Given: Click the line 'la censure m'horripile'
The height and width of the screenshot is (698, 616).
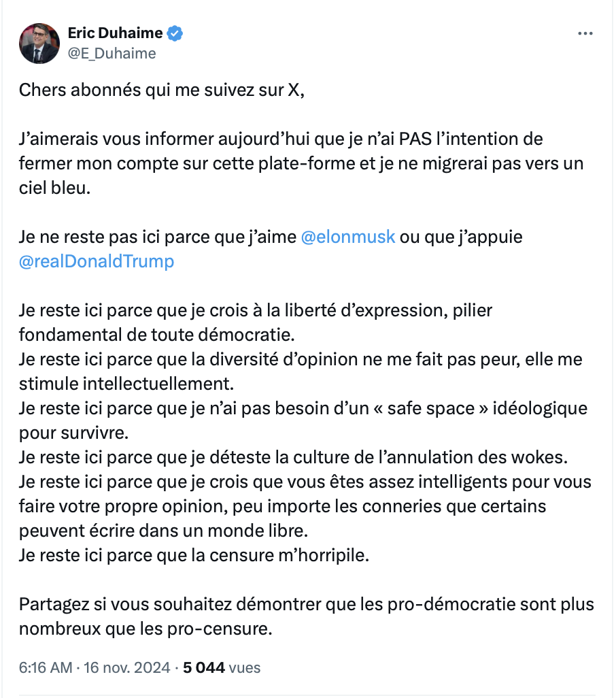Looking at the screenshot, I should coord(194,555).
